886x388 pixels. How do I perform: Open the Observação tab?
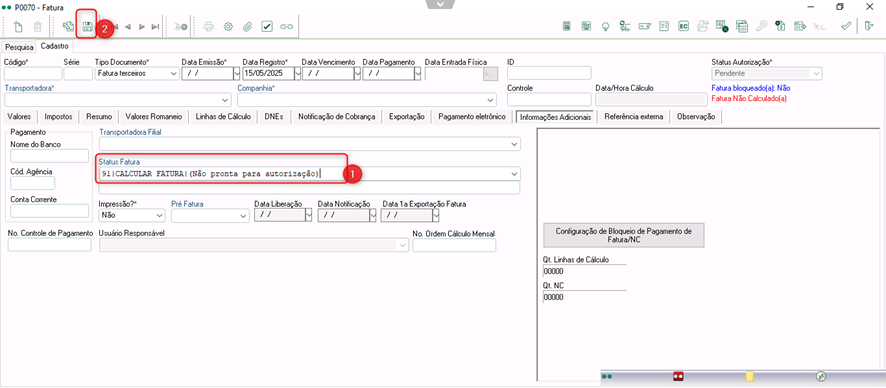click(696, 117)
